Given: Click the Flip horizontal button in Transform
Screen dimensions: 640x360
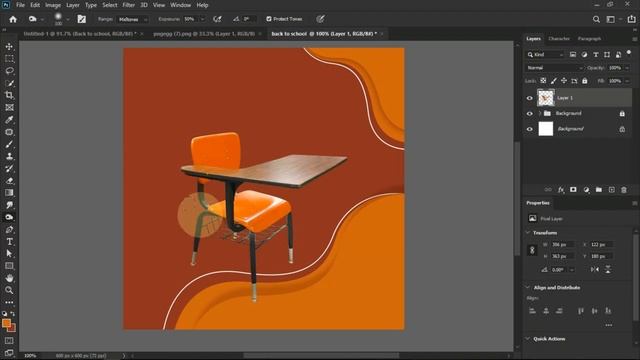Looking at the screenshot, I should point(595,269).
